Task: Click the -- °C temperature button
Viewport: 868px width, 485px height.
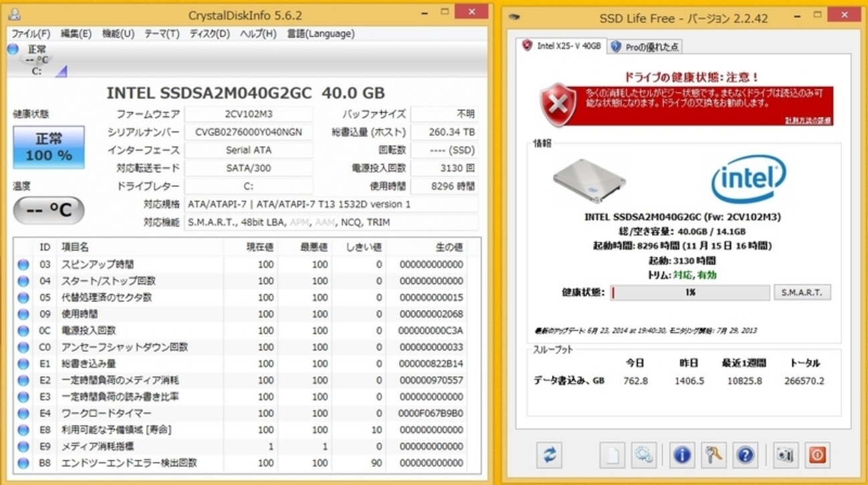Action: click(x=49, y=210)
